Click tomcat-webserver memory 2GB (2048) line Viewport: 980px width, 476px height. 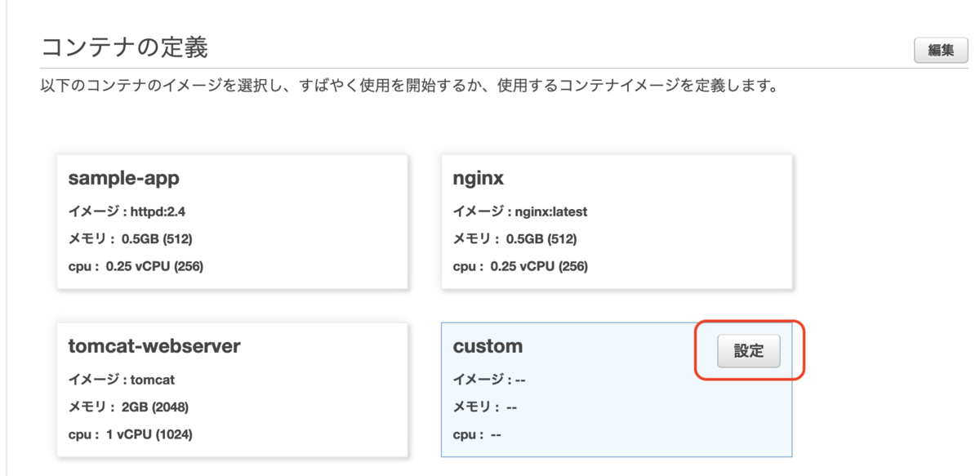pyautogui.click(x=131, y=407)
